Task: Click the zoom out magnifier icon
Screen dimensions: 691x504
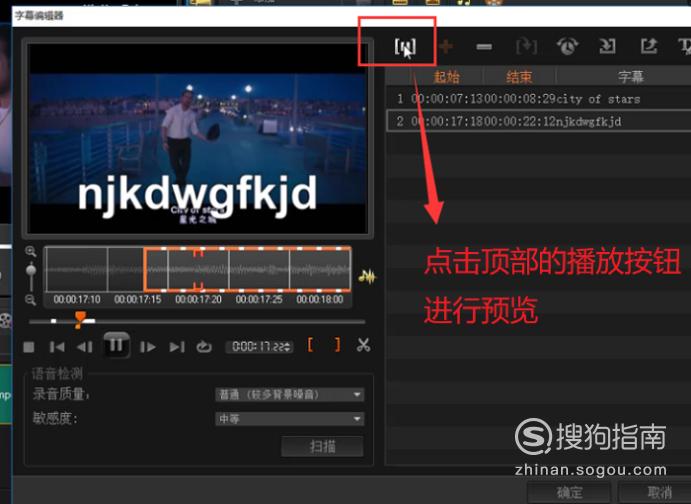Action: pyautogui.click(x=30, y=300)
